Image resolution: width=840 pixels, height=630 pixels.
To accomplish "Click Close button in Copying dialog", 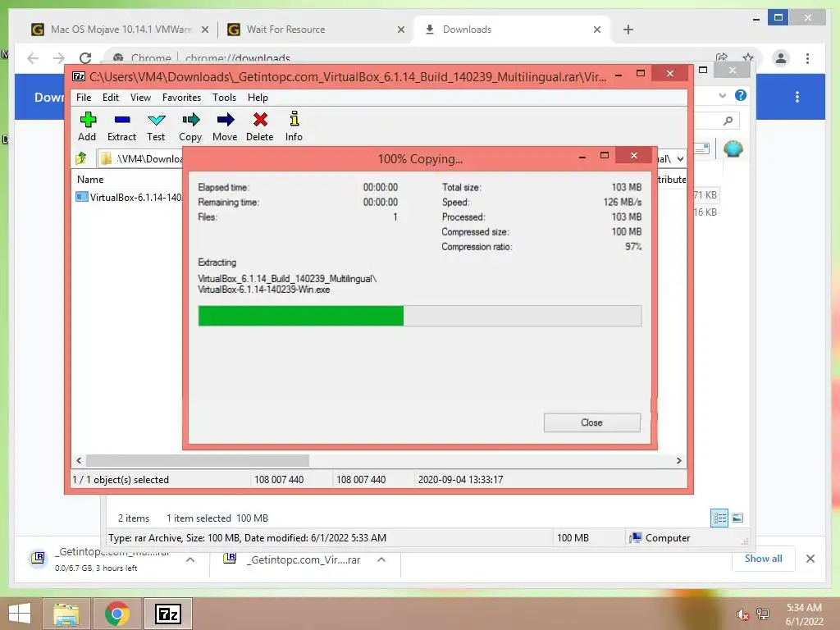I will (x=592, y=422).
